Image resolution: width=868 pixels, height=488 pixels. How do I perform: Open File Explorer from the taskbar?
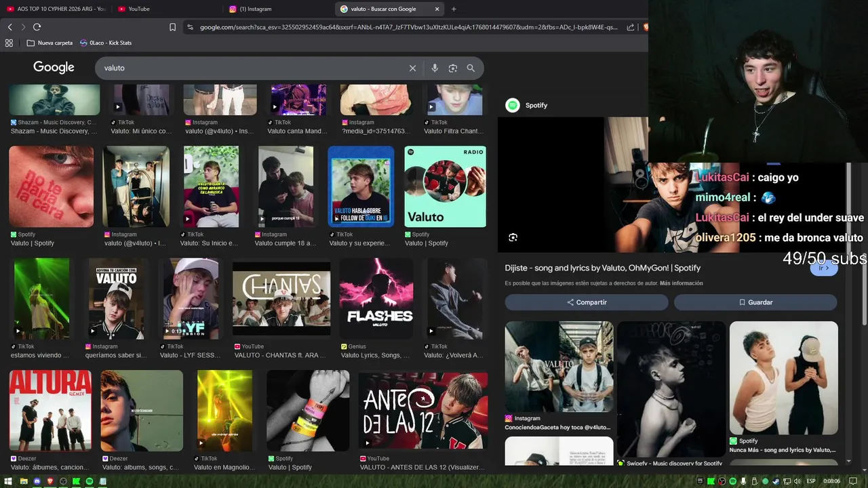coord(24,481)
